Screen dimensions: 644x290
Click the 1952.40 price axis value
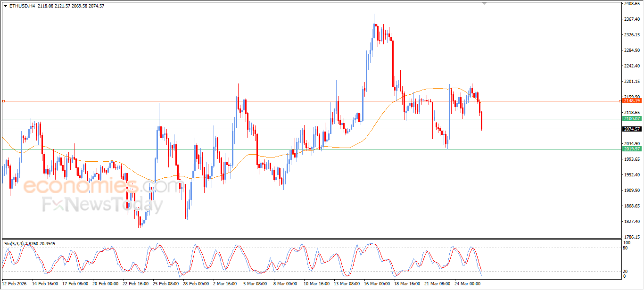(x=632, y=175)
